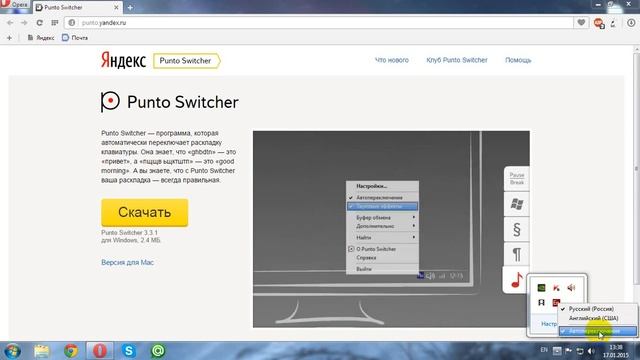
Task: Open the system volume icon
Action: (591, 351)
